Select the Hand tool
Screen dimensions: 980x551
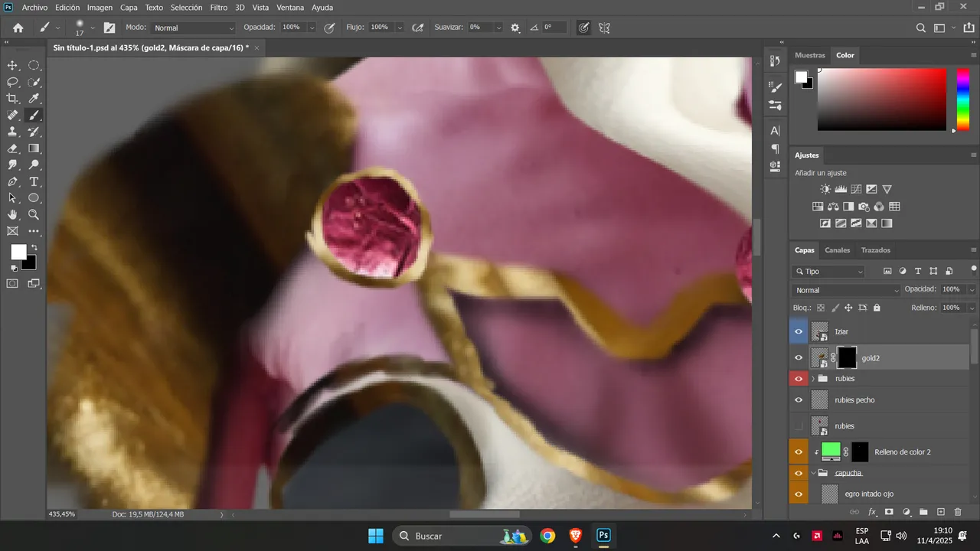point(12,215)
